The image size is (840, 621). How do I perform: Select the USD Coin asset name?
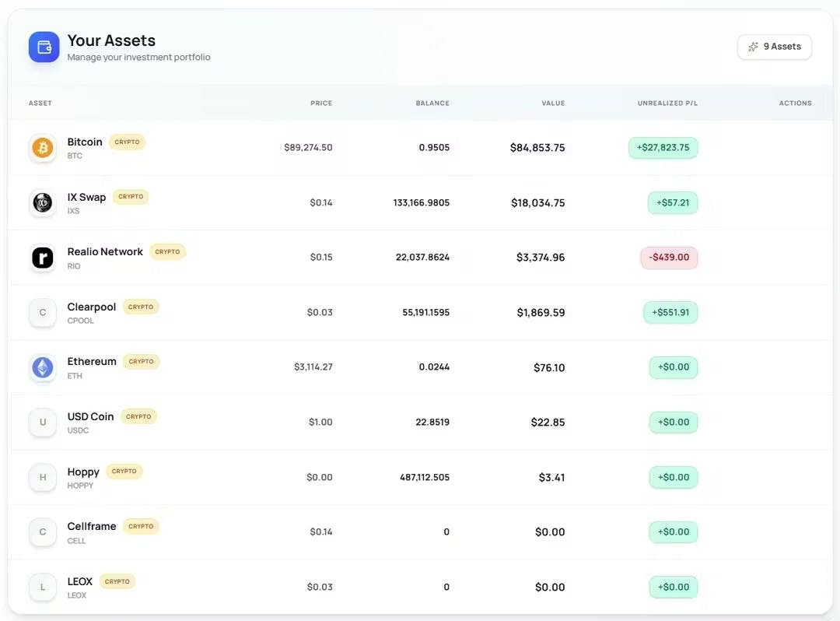(90, 417)
